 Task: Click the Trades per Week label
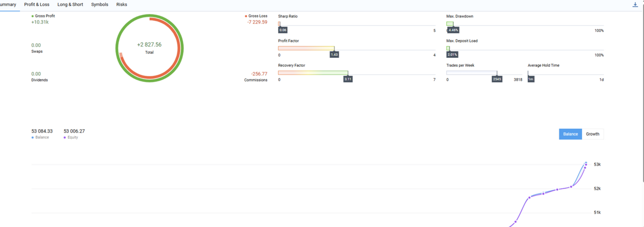click(x=460, y=65)
